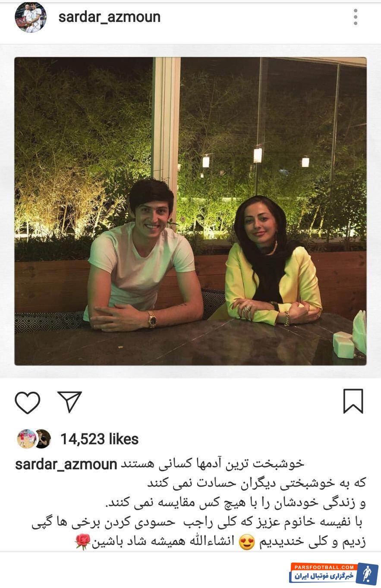This screenshot has height=588, width=381.
Task: Click the ParsFootball player silhouette logo
Action: click(x=367, y=574)
